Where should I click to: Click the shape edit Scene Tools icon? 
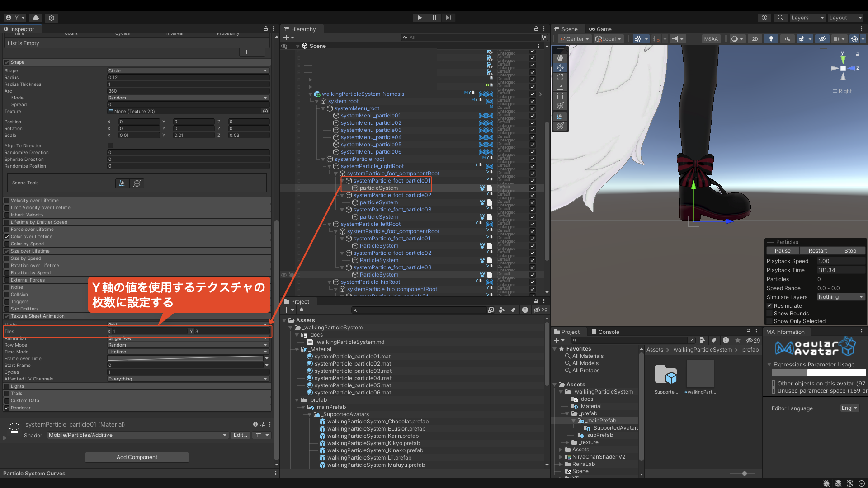point(122,183)
